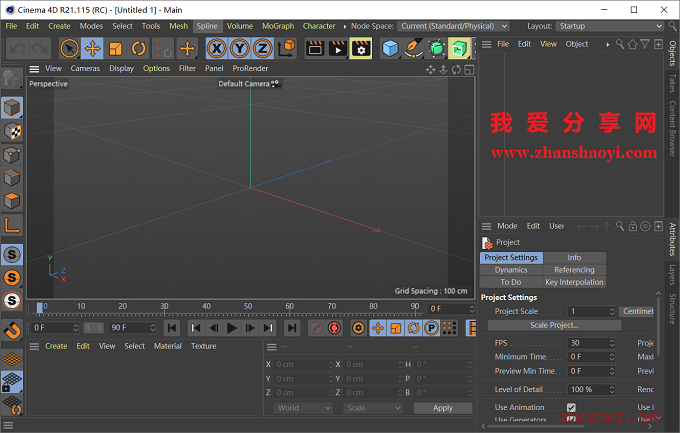The height and width of the screenshot is (433, 680).
Task: Toggle Enable Snap magnet icon
Action: coord(12,331)
